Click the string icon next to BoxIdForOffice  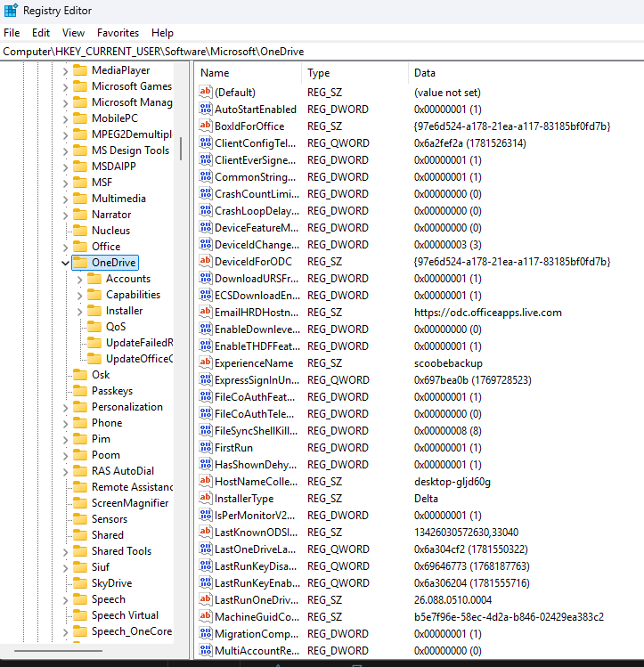point(206,126)
